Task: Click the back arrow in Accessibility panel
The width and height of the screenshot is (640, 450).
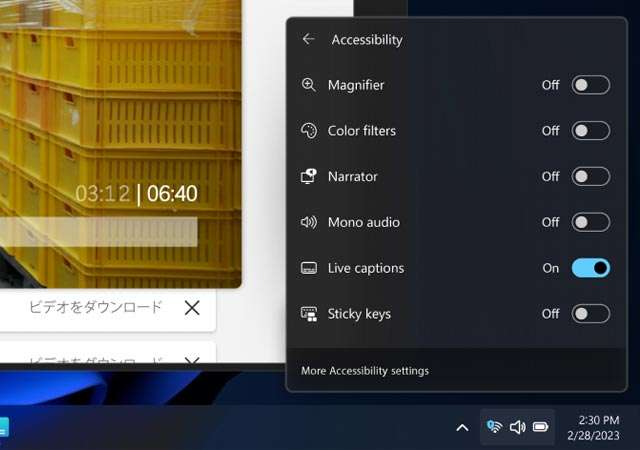Action: [308, 40]
